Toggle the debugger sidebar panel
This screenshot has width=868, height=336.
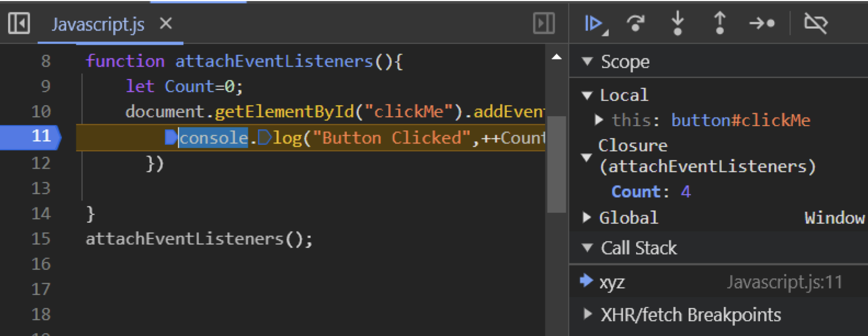pyautogui.click(x=544, y=23)
